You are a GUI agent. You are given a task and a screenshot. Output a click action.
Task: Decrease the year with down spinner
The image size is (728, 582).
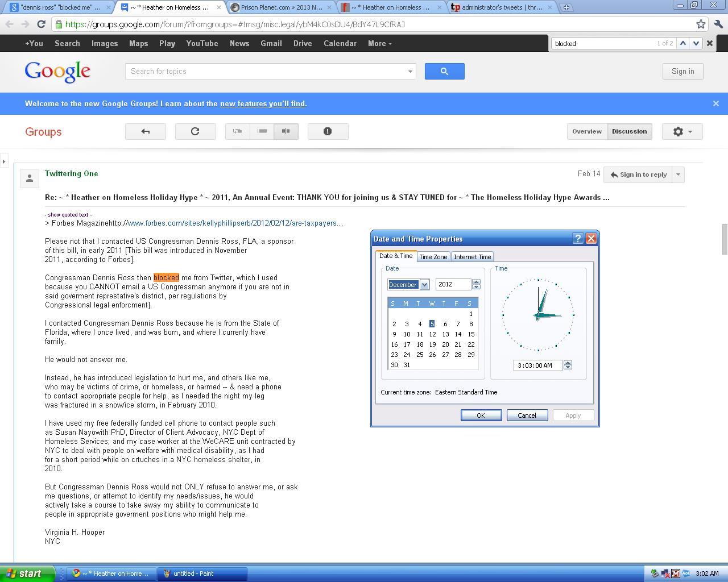(x=477, y=287)
